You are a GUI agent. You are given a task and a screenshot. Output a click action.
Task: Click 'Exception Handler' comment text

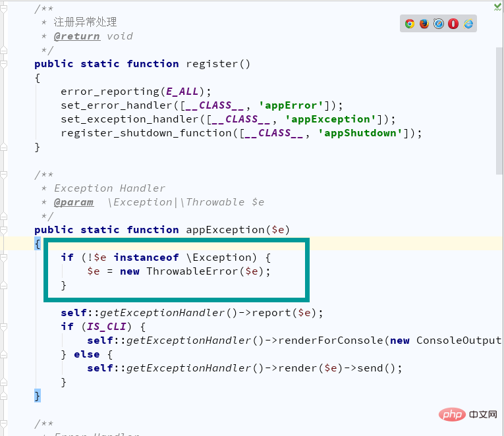tap(109, 188)
